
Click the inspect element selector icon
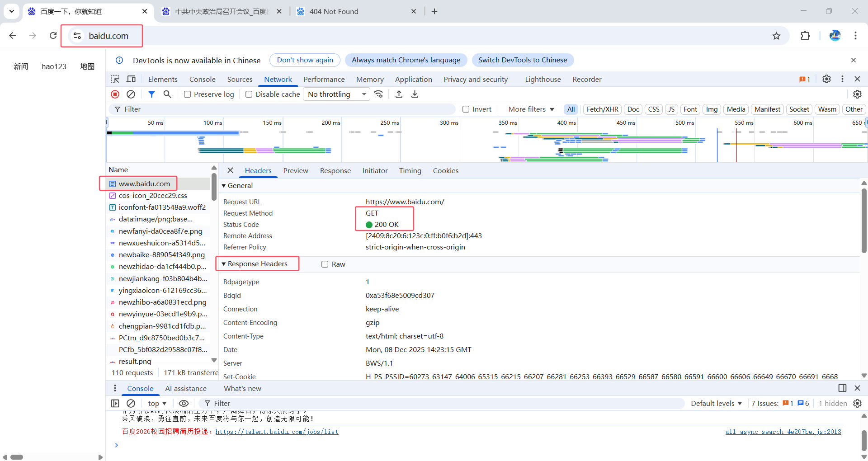click(x=115, y=79)
